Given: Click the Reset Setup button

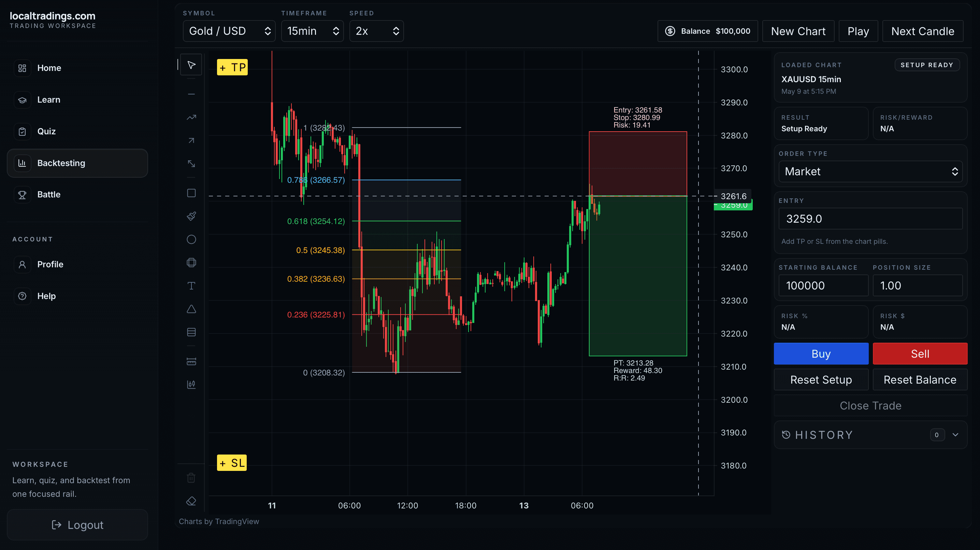Looking at the screenshot, I should tap(821, 379).
